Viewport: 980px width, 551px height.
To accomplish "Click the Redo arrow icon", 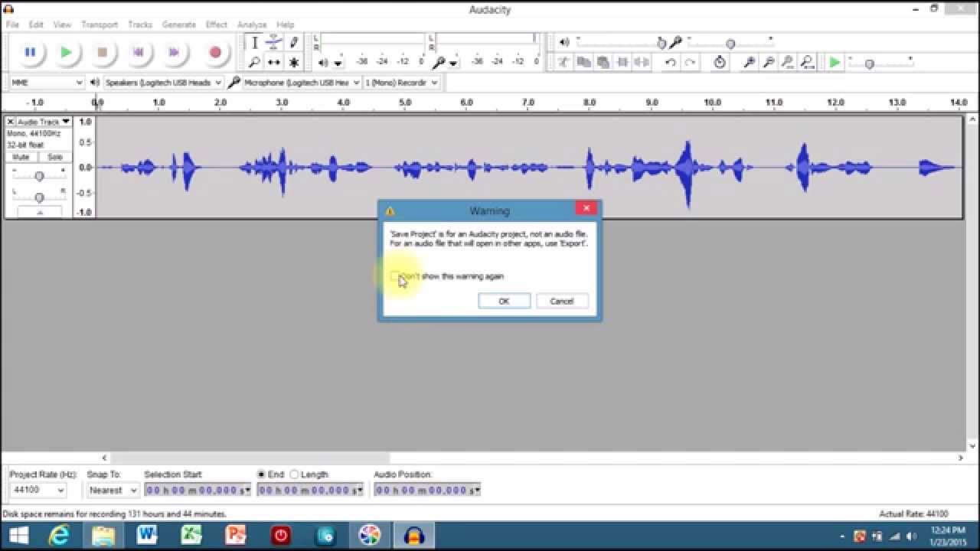I will (691, 62).
